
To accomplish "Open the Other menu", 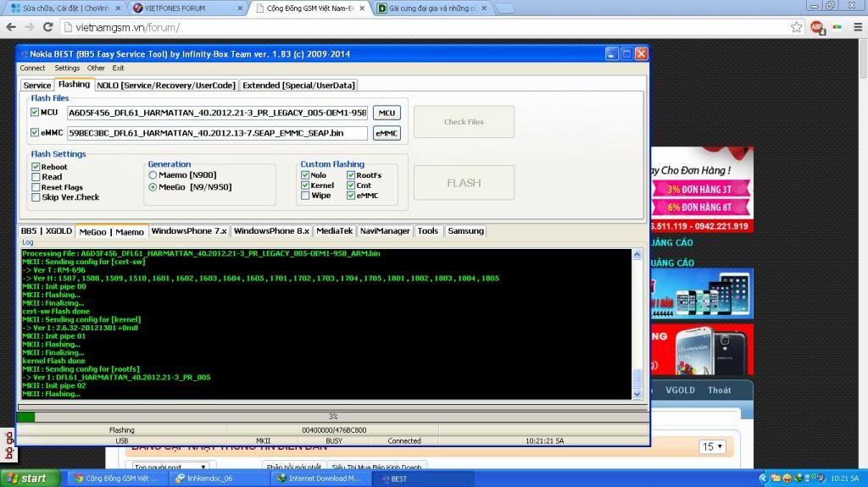I will coord(96,68).
